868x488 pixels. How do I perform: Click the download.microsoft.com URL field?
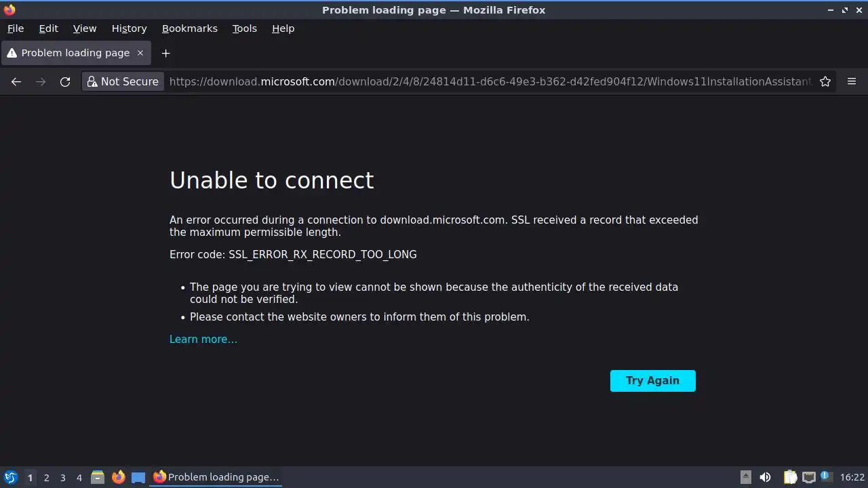(x=490, y=81)
